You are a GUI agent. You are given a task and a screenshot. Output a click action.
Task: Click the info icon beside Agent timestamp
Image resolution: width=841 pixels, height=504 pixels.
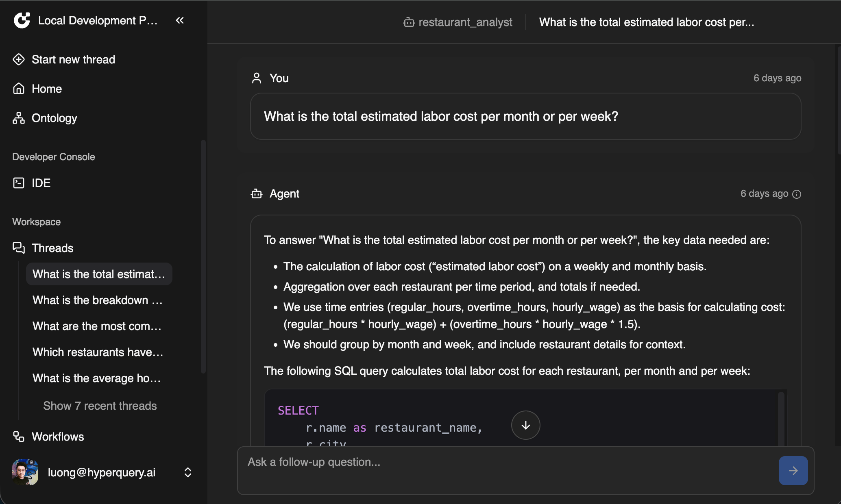tap(797, 194)
